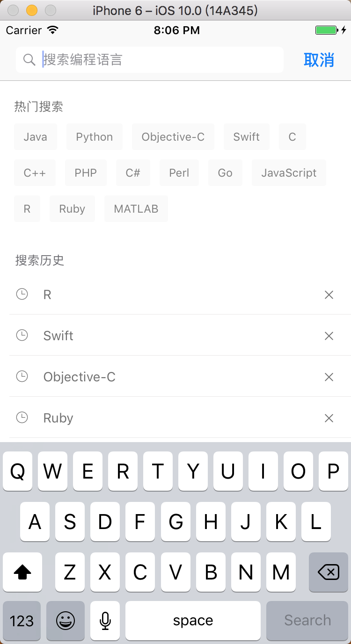The width and height of the screenshot is (351, 644).
Task: Tap 取消 to cancel searching
Action: pos(319,60)
